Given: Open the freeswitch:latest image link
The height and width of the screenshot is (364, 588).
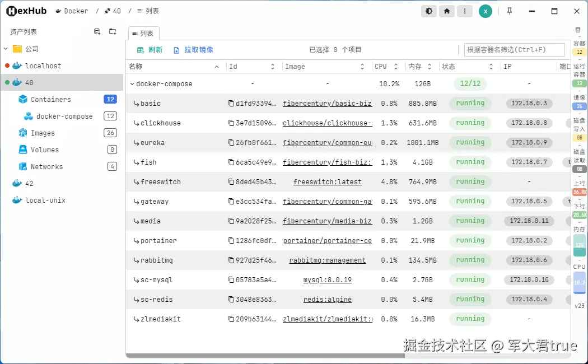Looking at the screenshot, I should pos(328,182).
